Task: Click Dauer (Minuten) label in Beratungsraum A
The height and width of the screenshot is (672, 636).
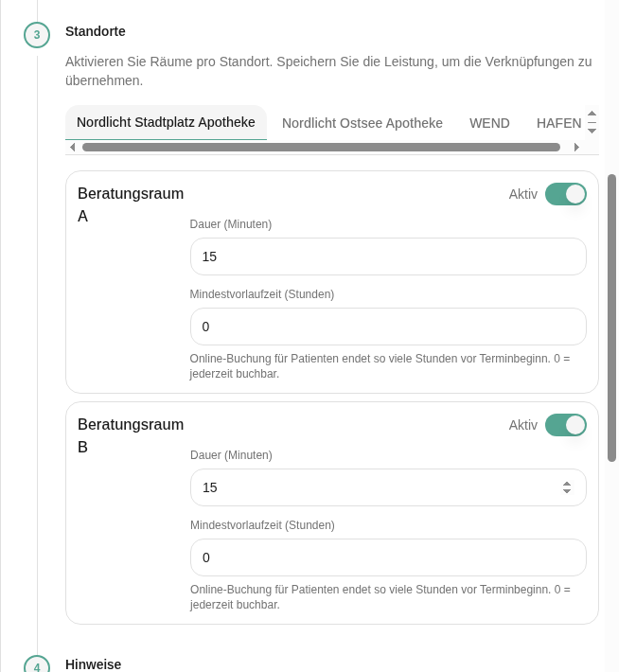Action: 231,224
